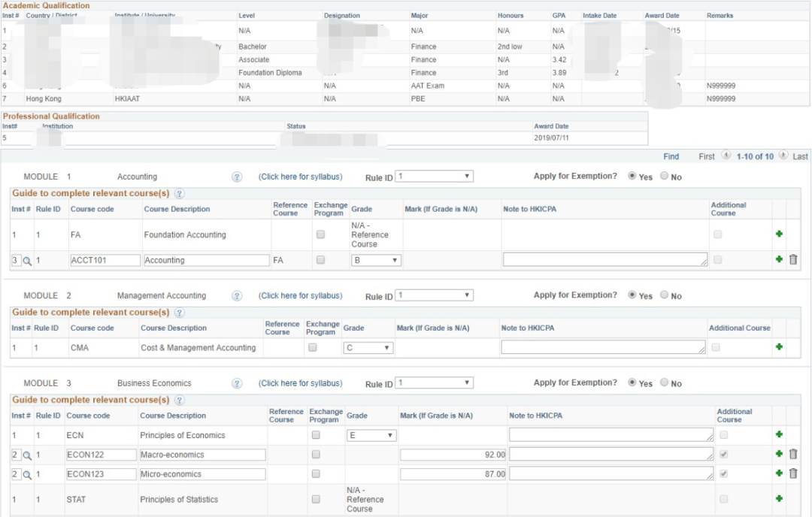Open Grade dropdown for ACCT101 Accounting
Screen dimensions: 812x517
(x=376, y=260)
